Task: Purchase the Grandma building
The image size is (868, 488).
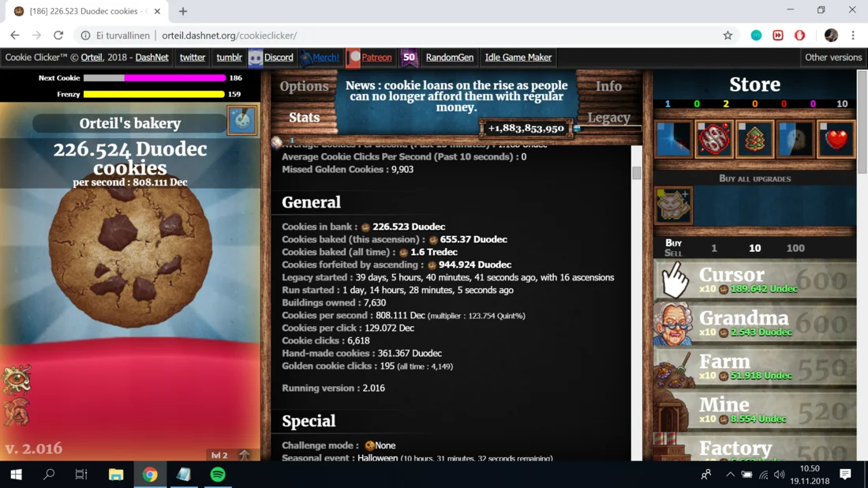Action: [755, 324]
